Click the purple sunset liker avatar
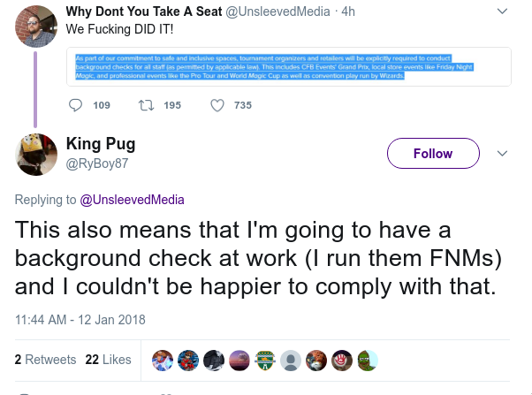532x395 pixels. [239, 360]
